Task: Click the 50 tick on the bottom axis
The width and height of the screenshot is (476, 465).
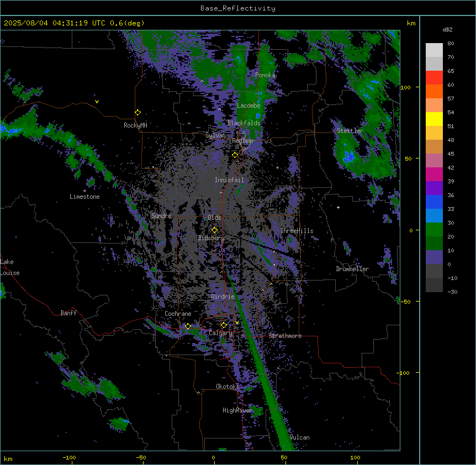Action: coord(284,457)
